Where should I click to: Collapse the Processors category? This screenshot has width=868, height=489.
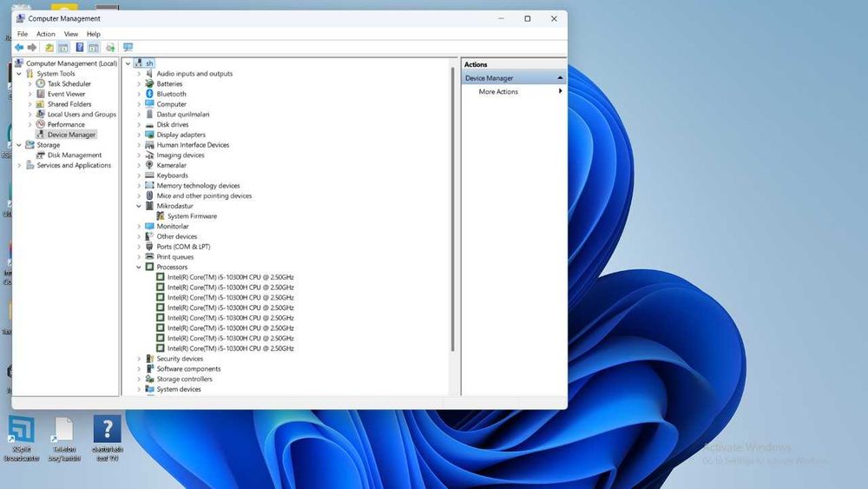139,267
